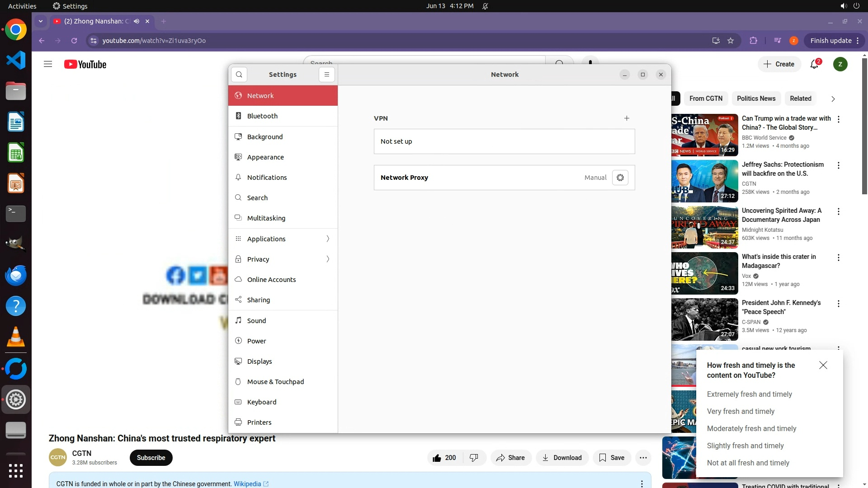Viewport: 868px width, 488px height.
Task: Open the Settings hamburger menu
Action: (x=327, y=75)
